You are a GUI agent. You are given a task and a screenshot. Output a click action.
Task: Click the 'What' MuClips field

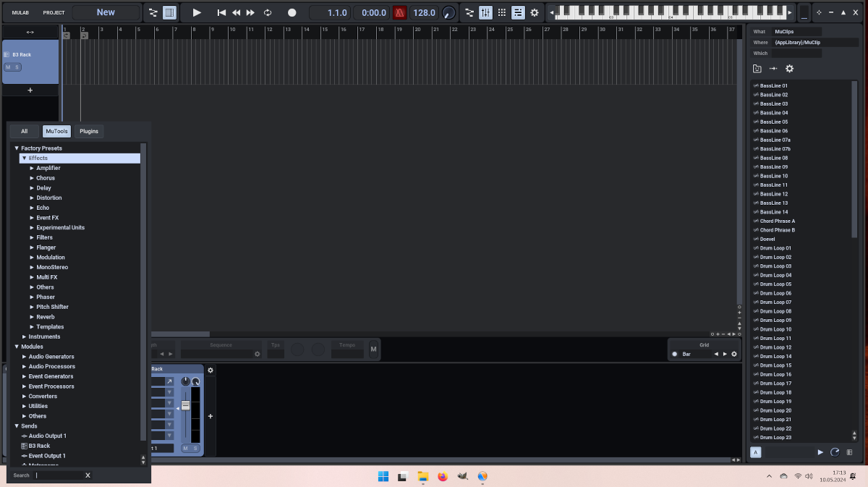(796, 32)
